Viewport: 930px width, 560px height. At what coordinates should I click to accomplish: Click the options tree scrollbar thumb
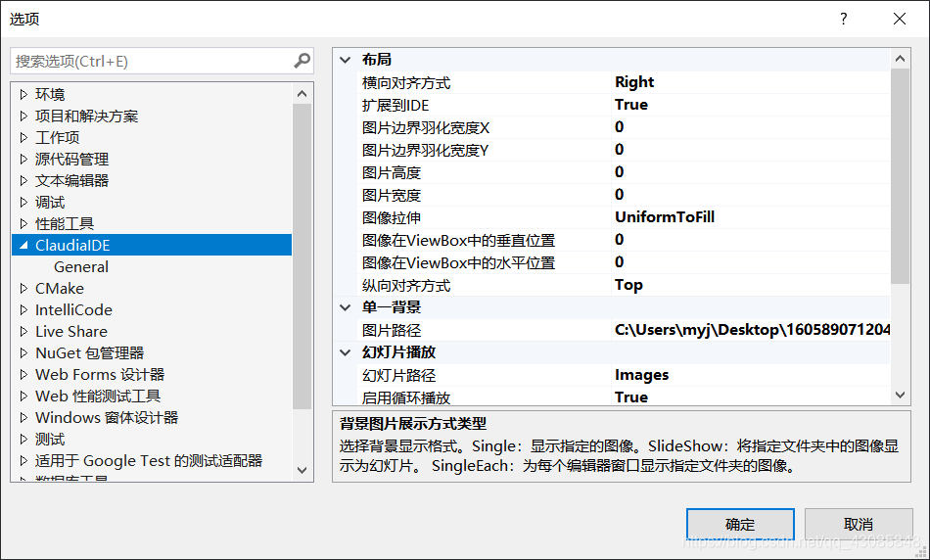(x=302, y=257)
